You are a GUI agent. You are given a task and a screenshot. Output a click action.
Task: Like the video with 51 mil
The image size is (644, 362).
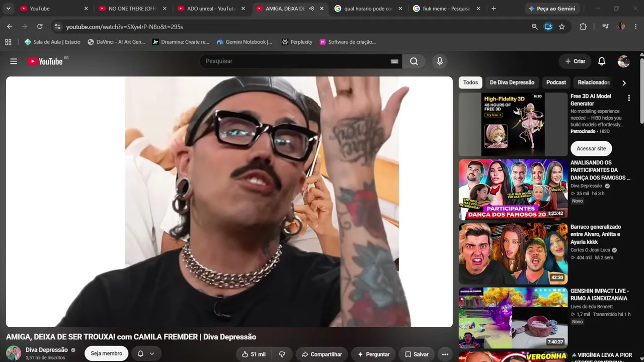pyautogui.click(x=254, y=354)
